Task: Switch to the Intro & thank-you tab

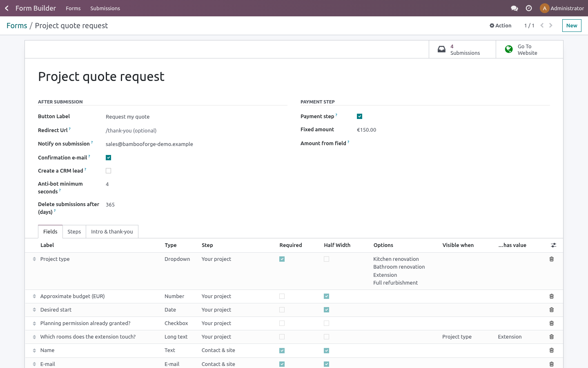Action: coord(112,232)
